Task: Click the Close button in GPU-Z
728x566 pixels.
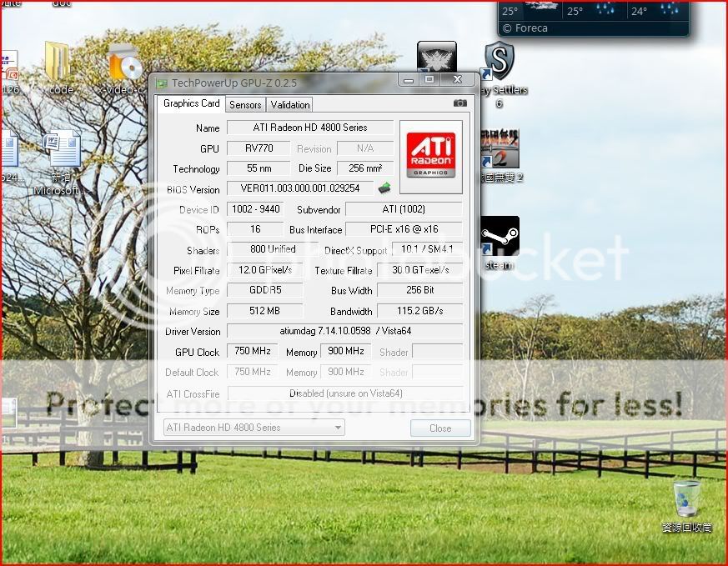Action: 440,428
